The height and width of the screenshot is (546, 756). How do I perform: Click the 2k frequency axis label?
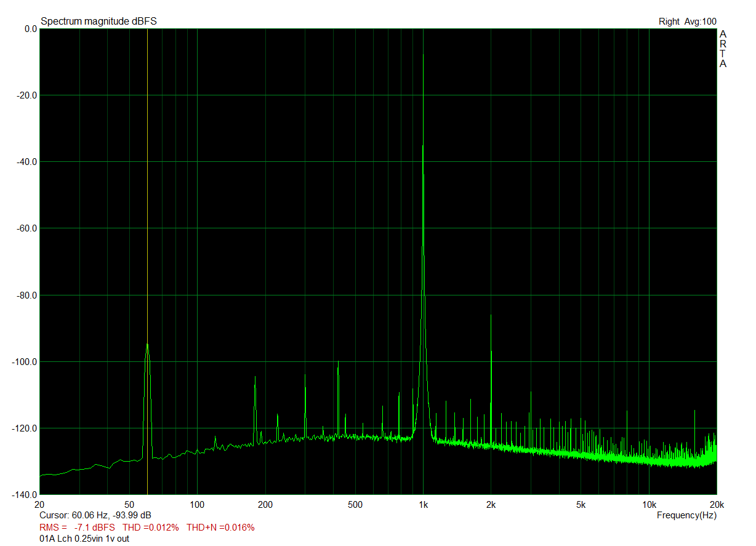coord(491,505)
